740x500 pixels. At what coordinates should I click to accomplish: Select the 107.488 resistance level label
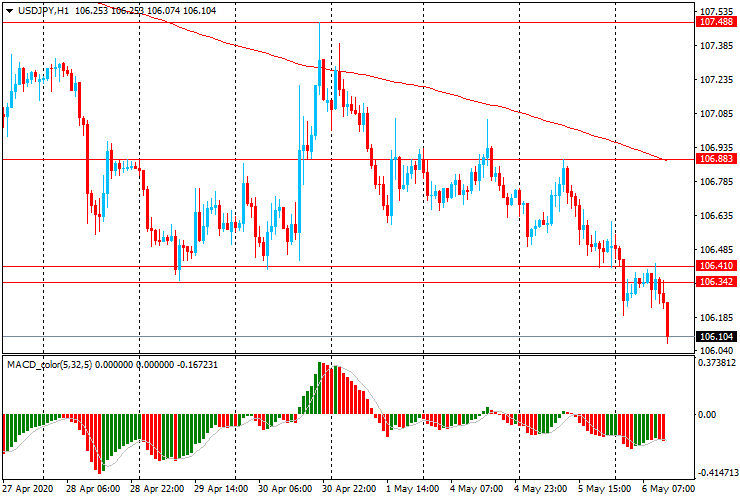[x=716, y=22]
